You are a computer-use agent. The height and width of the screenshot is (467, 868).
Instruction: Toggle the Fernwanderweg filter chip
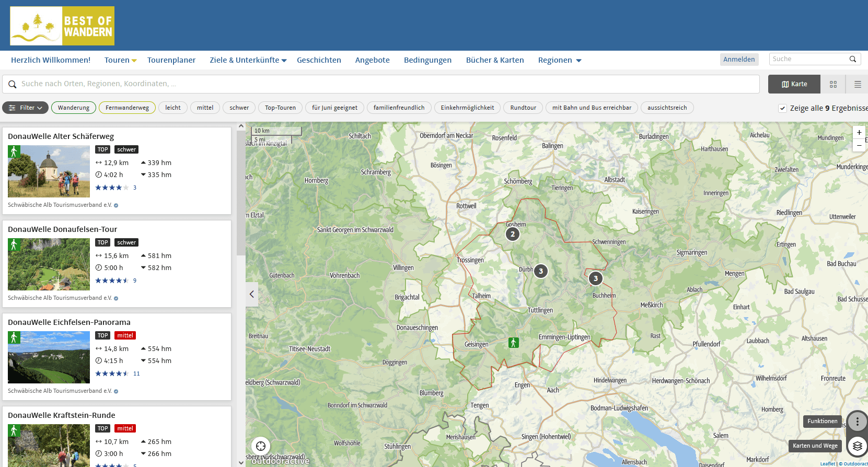127,108
